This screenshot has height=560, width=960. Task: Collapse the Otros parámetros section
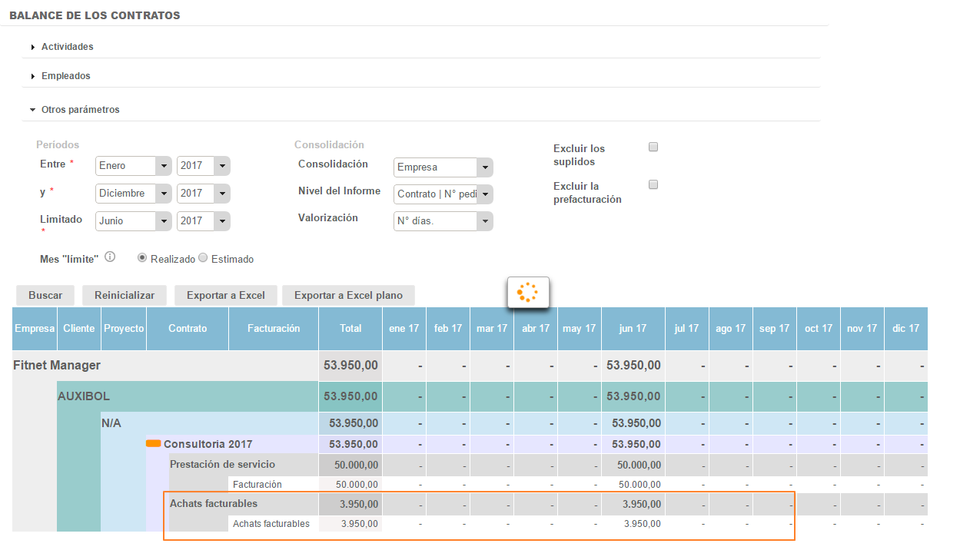coord(80,110)
